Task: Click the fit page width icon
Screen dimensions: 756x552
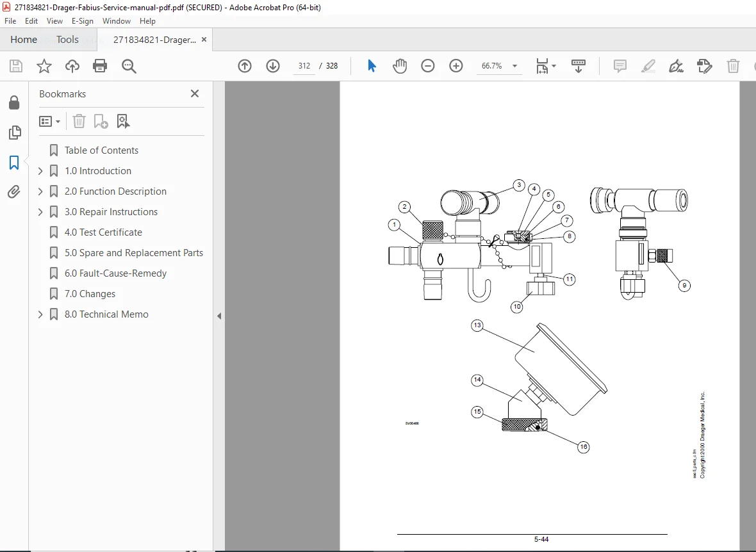Action: pos(542,66)
